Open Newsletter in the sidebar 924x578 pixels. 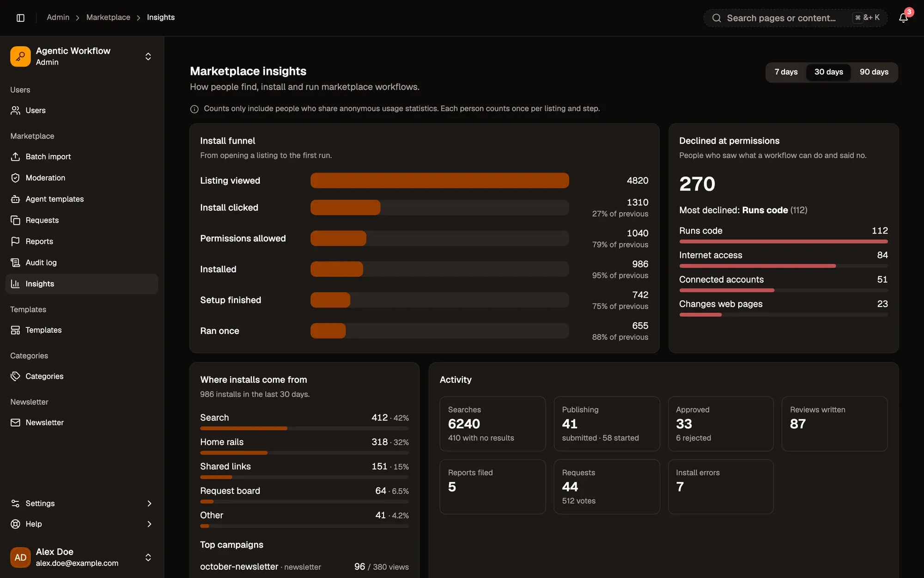coord(82,423)
